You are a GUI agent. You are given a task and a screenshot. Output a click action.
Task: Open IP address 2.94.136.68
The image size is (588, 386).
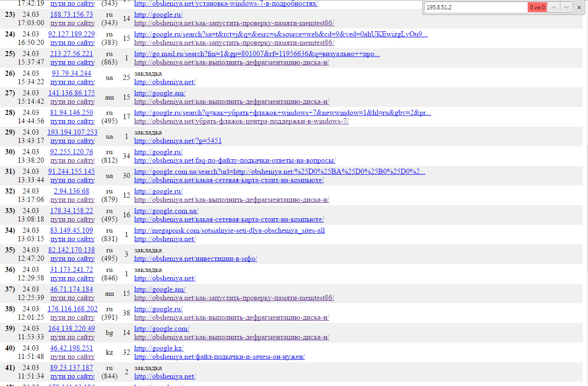72,191
